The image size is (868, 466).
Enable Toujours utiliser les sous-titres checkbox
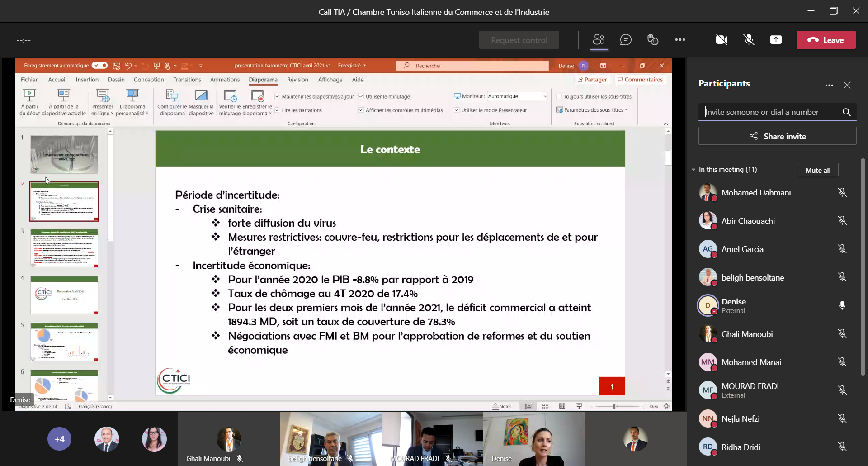(559, 97)
